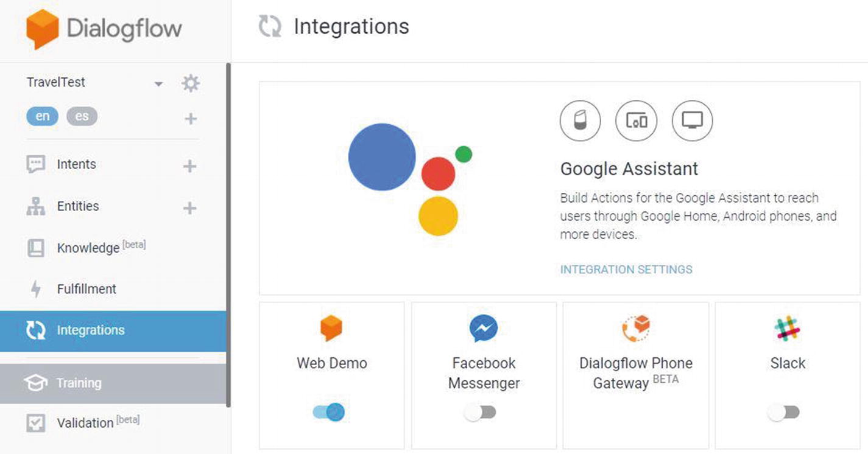This screenshot has width=868, height=454.
Task: Click the sidebar vertical scrollbar
Action: (228, 231)
